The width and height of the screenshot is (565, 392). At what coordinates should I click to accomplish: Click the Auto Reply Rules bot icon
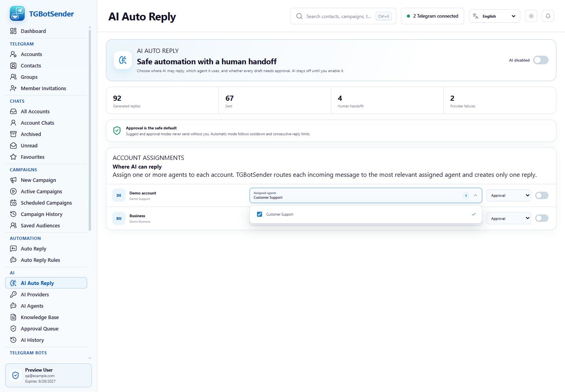tap(13, 260)
